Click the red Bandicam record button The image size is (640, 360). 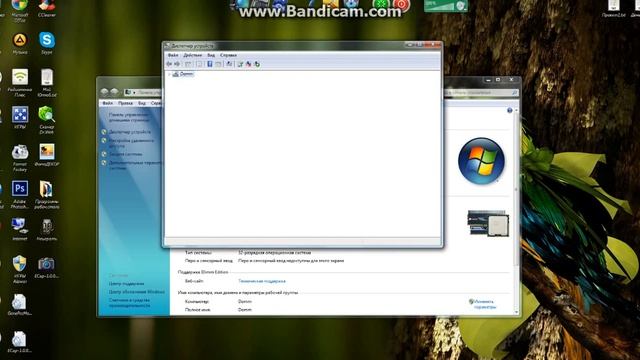click(x=402, y=5)
